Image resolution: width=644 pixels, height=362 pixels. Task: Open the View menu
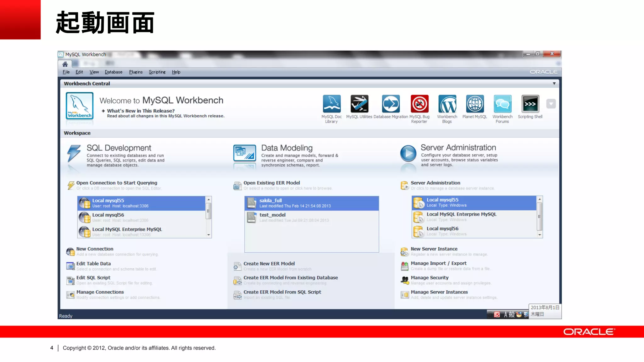tap(94, 72)
